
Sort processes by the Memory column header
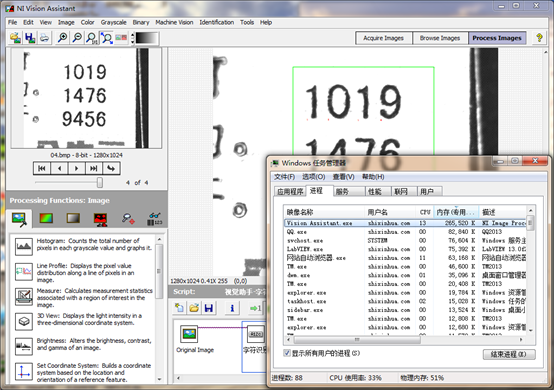coord(456,212)
